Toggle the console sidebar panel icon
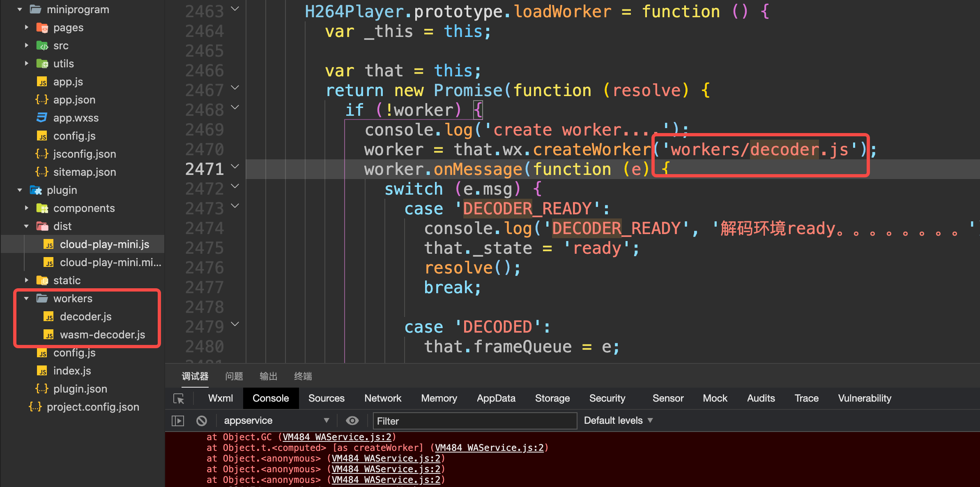The image size is (980, 487). click(177, 420)
